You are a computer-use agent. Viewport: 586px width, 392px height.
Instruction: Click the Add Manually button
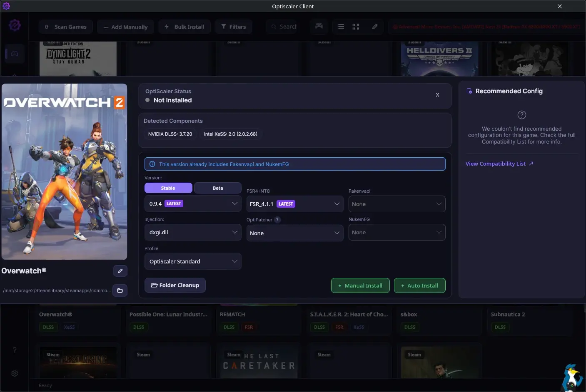[x=125, y=27]
